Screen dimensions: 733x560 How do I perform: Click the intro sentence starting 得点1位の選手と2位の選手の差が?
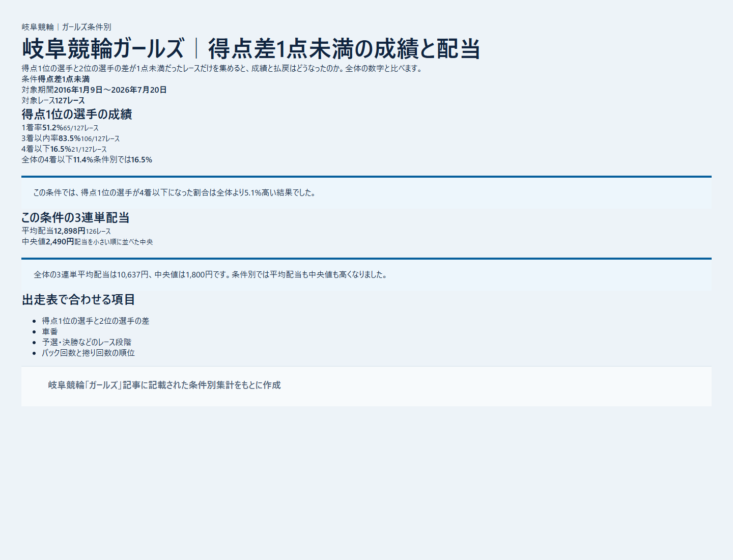pyautogui.click(x=222, y=68)
